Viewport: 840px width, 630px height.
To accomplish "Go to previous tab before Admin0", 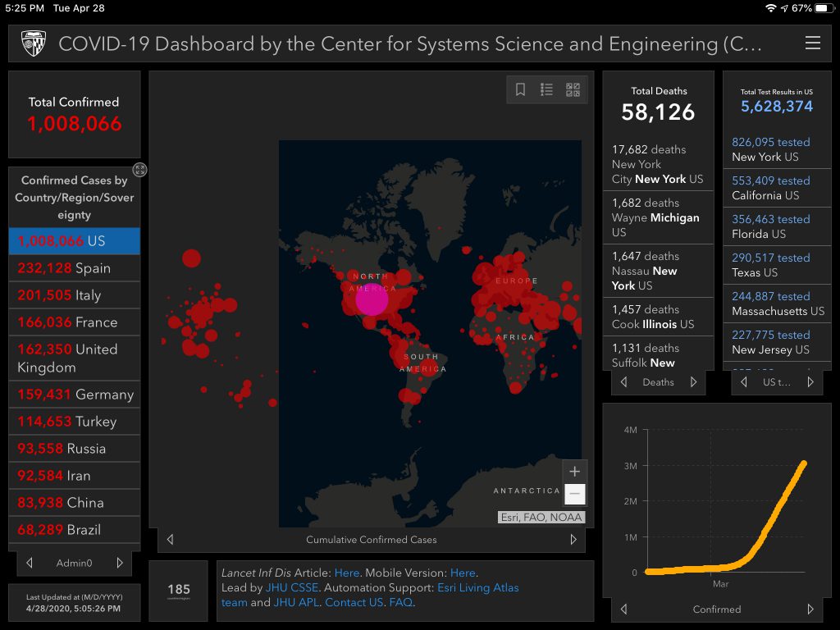I will (x=30, y=563).
